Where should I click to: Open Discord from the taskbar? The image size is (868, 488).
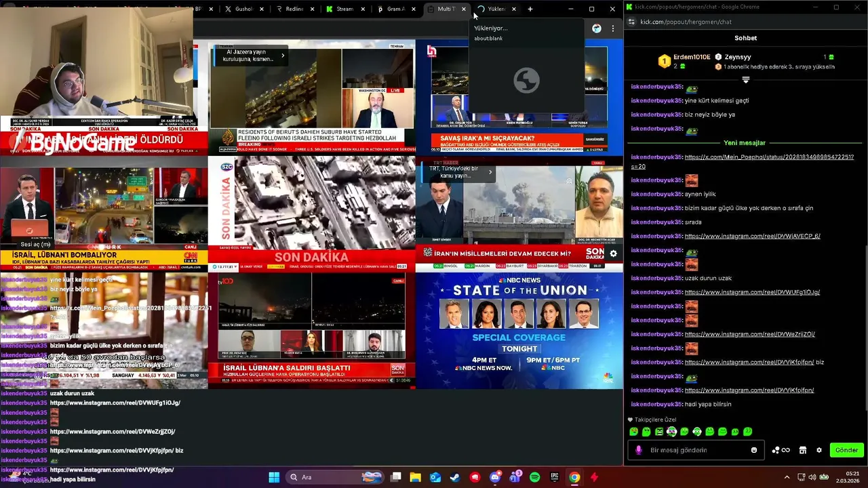(495, 477)
